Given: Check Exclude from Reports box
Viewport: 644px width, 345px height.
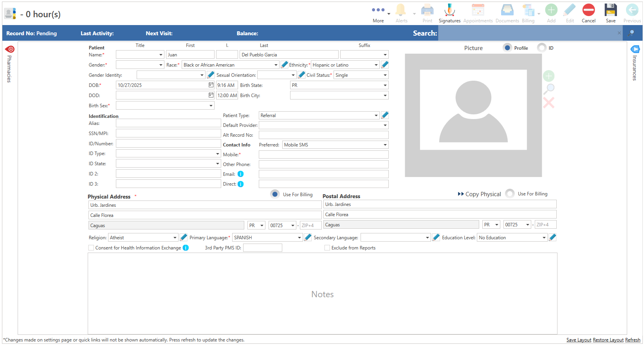Looking at the screenshot, I should pos(327,247).
